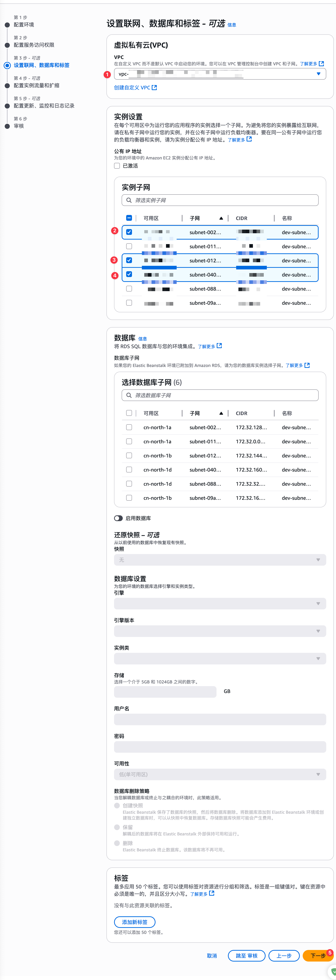Toggle select-all checkbox in 实例子网 table header

point(129,218)
